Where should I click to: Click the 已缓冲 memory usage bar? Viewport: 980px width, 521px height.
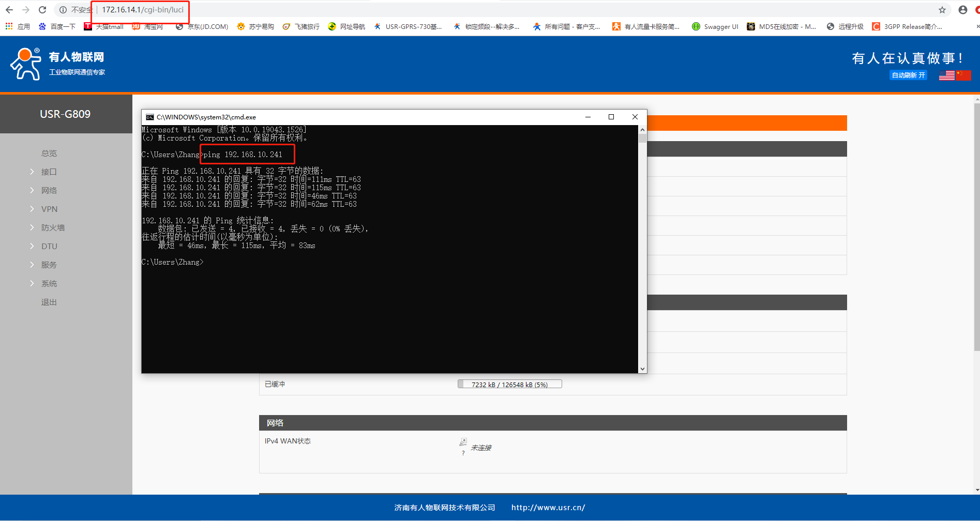[509, 385]
